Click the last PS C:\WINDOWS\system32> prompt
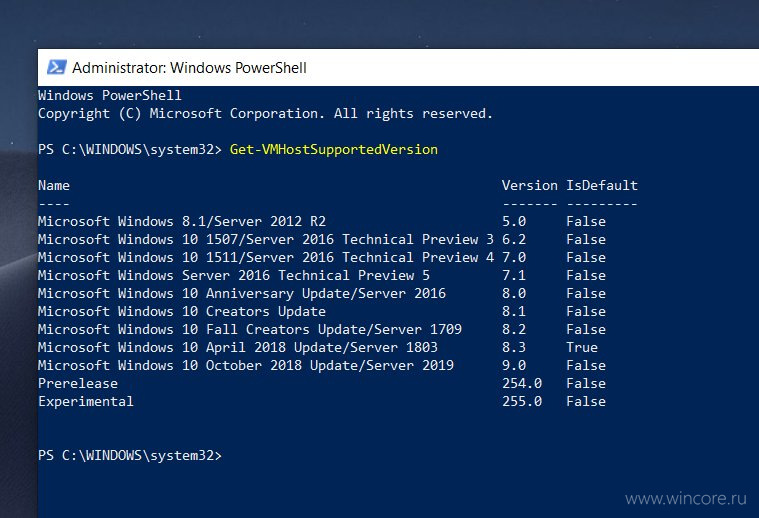The height and width of the screenshot is (518, 759). coord(130,456)
